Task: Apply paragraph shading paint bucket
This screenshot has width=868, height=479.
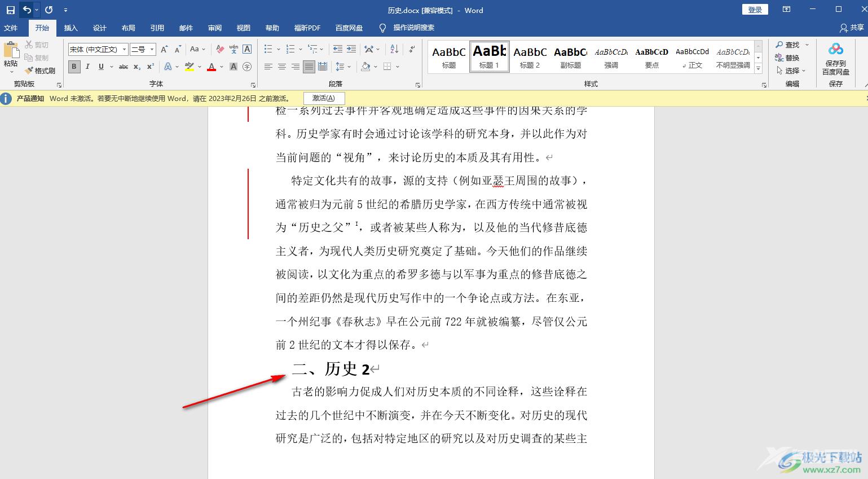Action: tap(365, 67)
